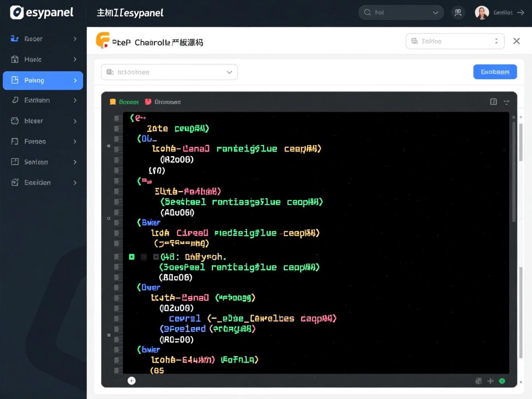Click the dash icon at the editor header's far right
The image size is (532, 399).
pyautogui.click(x=507, y=102)
